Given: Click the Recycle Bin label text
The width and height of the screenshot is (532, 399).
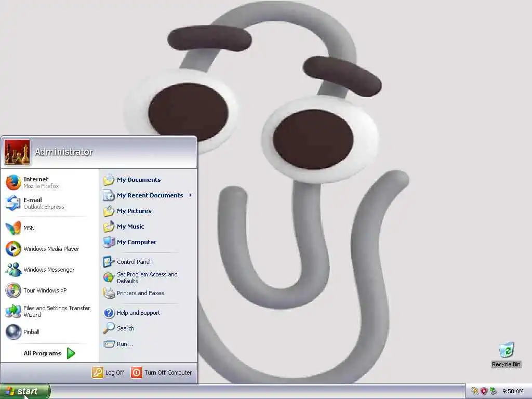Looking at the screenshot, I should [506, 364].
